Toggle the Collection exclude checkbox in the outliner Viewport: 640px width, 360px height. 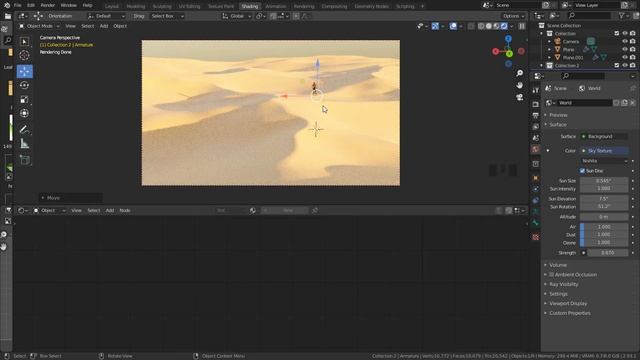pyautogui.click(x=616, y=33)
